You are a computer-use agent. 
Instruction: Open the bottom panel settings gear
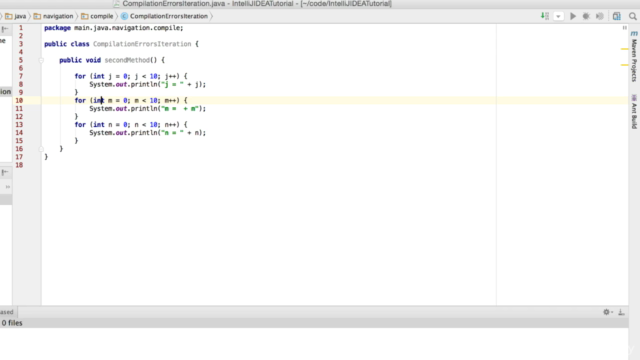click(x=607, y=312)
